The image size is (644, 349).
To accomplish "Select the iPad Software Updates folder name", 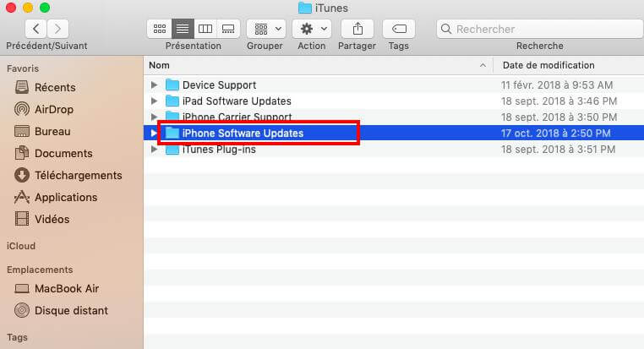I will [x=237, y=101].
